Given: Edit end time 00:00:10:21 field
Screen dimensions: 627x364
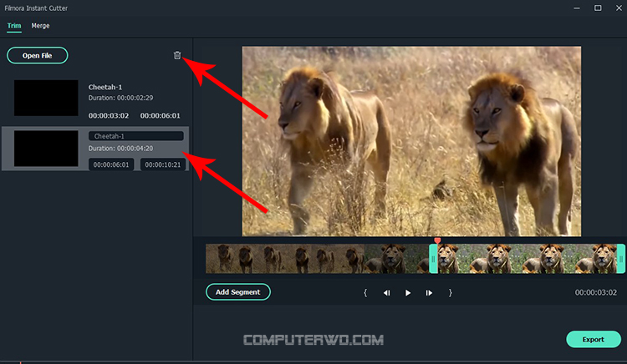Looking at the screenshot, I should (x=163, y=164).
